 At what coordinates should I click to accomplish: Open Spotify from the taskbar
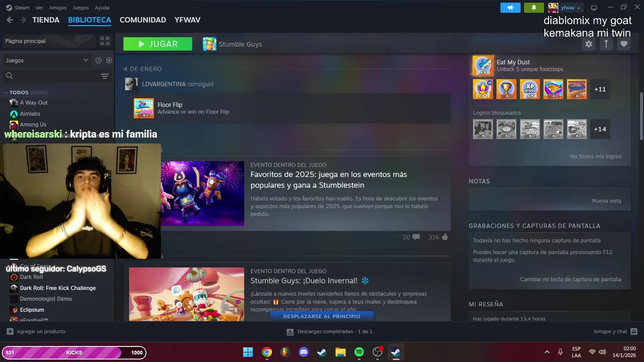[359, 352]
